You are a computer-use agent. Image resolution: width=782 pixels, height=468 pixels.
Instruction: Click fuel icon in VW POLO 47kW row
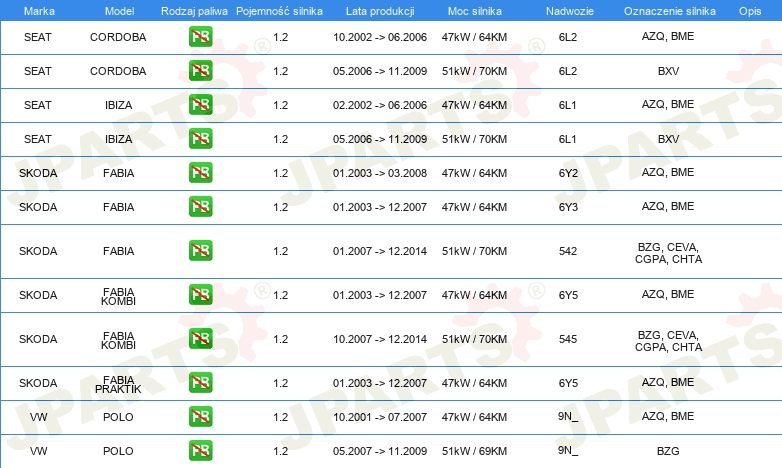click(200, 417)
